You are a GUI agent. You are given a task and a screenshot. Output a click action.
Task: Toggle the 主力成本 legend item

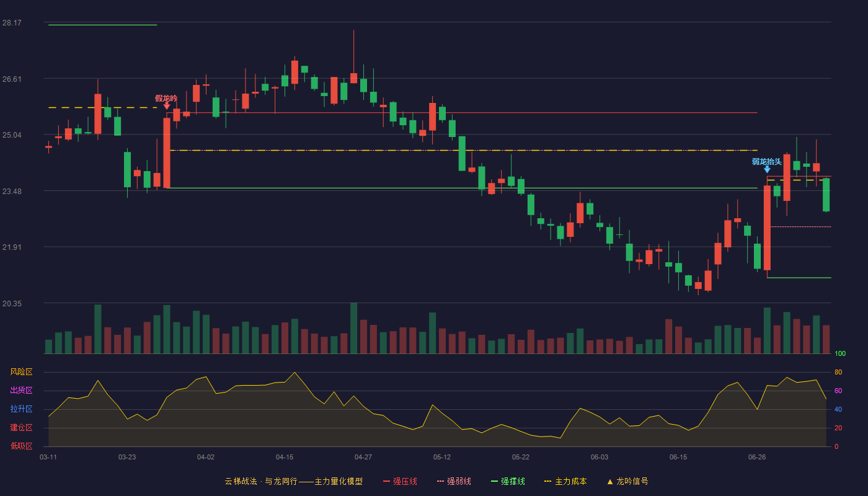[x=565, y=481]
